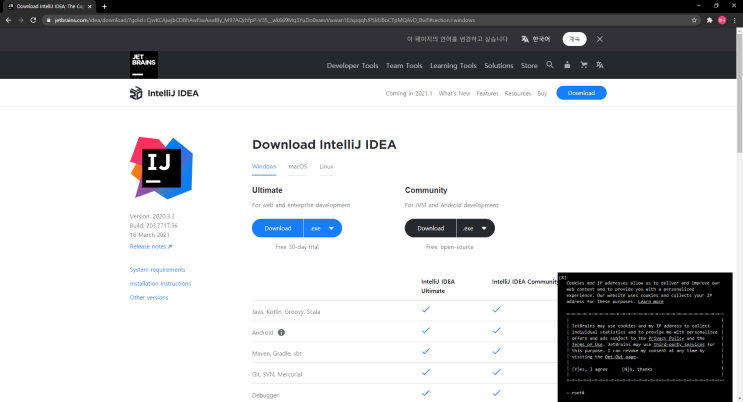Select the macOS tab
This screenshot has width=743, height=402.
298,166
